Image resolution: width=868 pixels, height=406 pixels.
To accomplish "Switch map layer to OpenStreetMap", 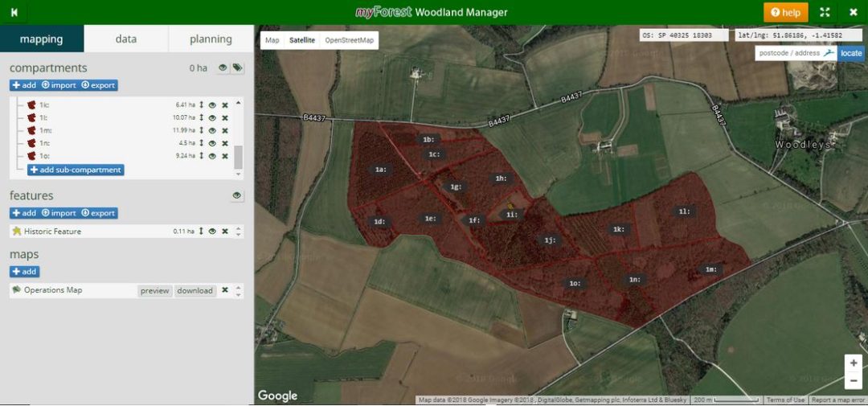I will 350,40.
